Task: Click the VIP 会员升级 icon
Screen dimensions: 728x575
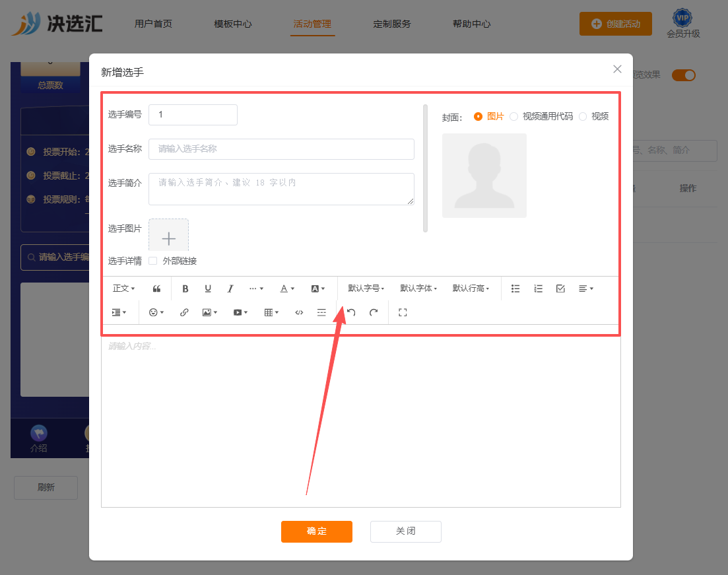Action: click(682, 23)
